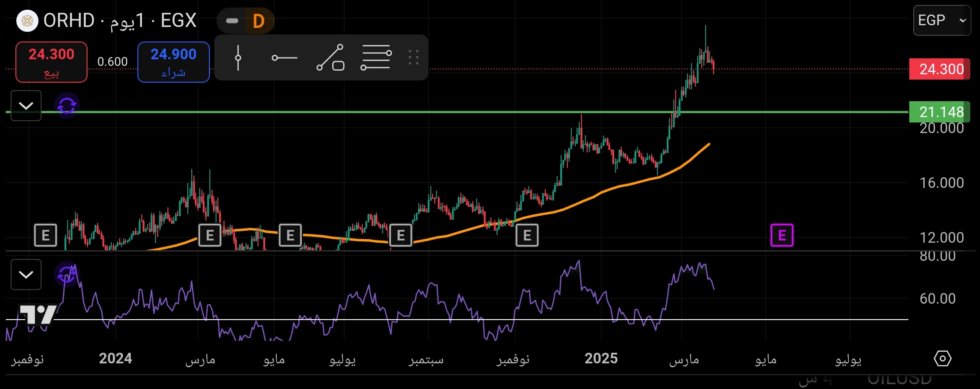Screen dimensions: 980x389
Task: Click the 80.00 RSI axis label
Action: point(938,256)
